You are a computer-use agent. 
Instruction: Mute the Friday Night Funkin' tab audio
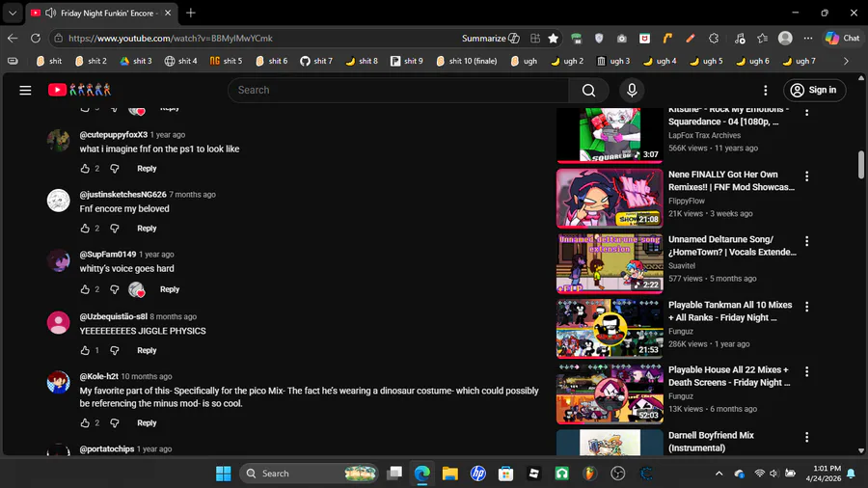50,13
